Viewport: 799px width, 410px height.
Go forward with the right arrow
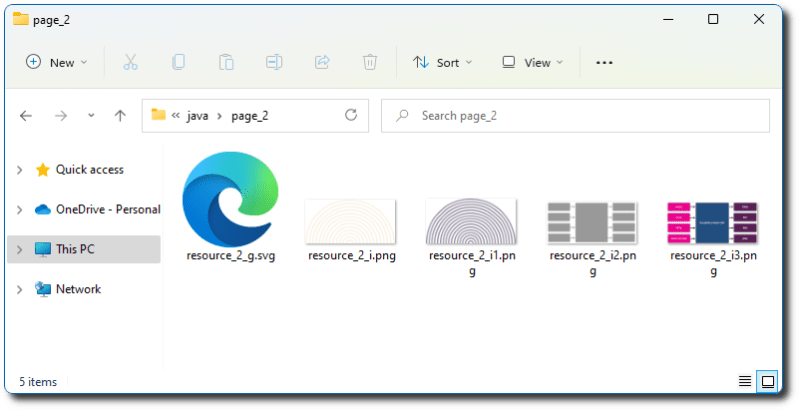point(61,116)
